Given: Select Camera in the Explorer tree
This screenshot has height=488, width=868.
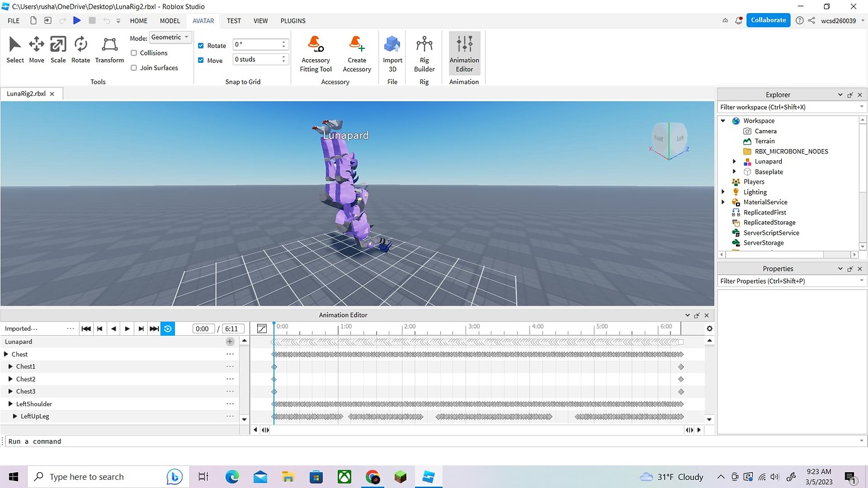Looking at the screenshot, I should click(x=765, y=131).
